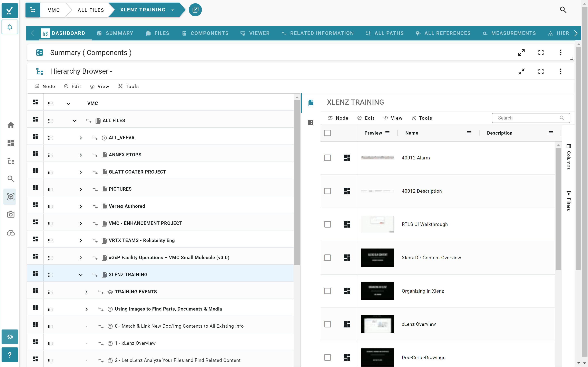The height and width of the screenshot is (367, 588).
Task: Click the RTLS UI Walkthrough thumbnail
Action: pos(377,224)
